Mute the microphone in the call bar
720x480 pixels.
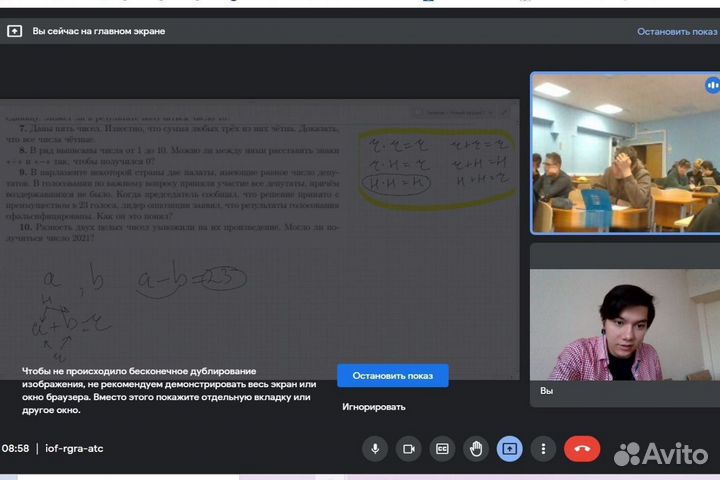click(375, 449)
